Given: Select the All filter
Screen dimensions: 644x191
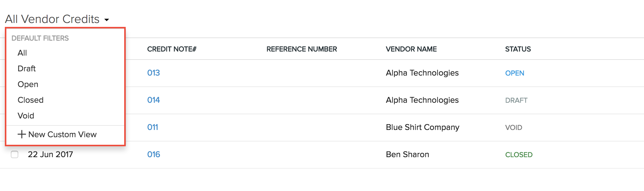Looking at the screenshot, I should click(22, 53).
